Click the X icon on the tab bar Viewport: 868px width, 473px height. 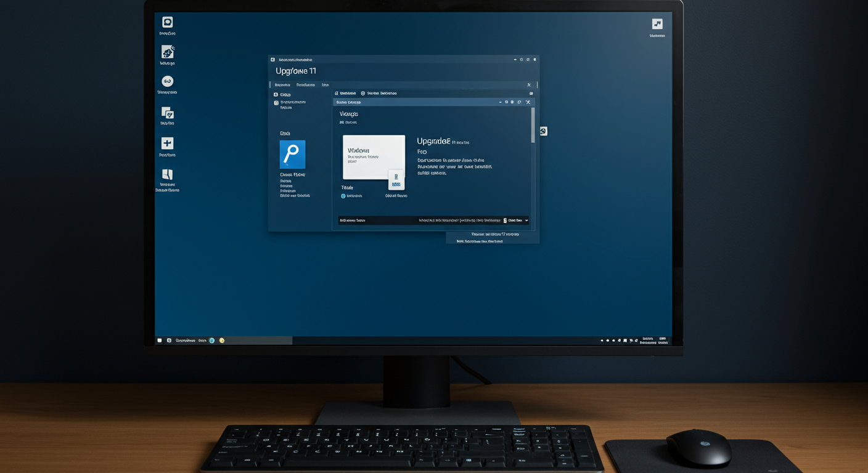(528, 85)
